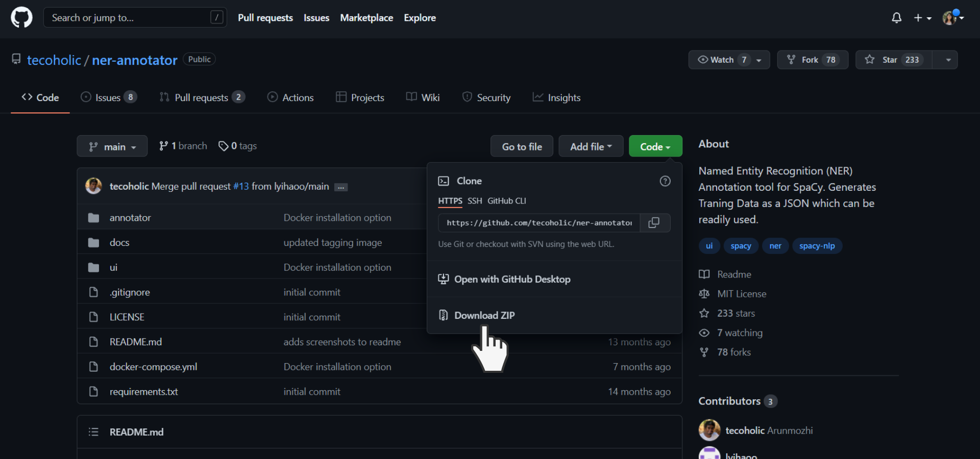The image size is (980, 459).
Task: Open the Add file dropdown
Action: point(591,146)
